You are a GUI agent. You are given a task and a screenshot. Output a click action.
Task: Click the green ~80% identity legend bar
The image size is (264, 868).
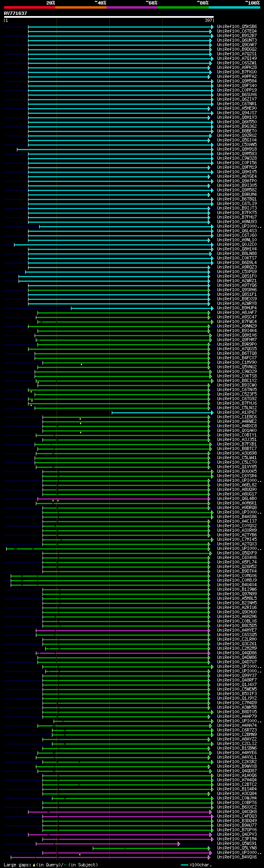(183, 7)
